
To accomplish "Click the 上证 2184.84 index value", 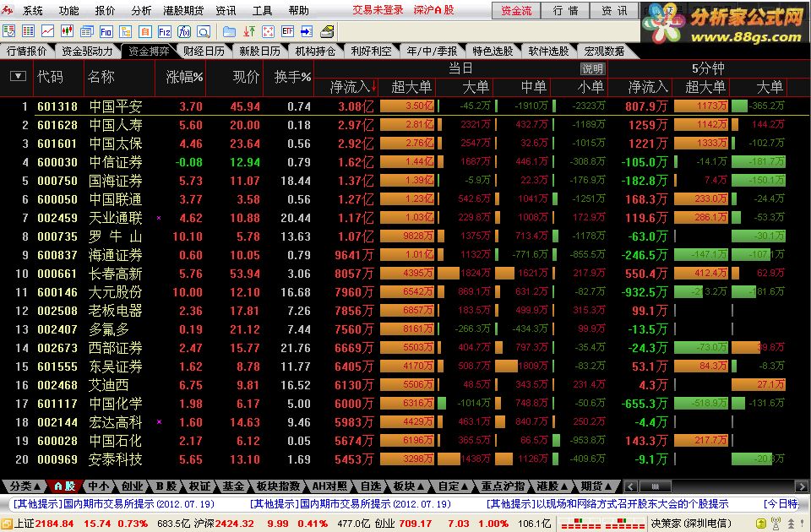I will (x=54, y=524).
